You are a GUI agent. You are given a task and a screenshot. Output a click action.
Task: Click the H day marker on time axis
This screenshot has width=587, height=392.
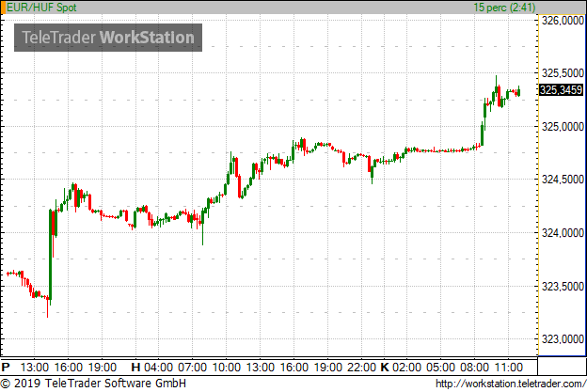coord(135,367)
